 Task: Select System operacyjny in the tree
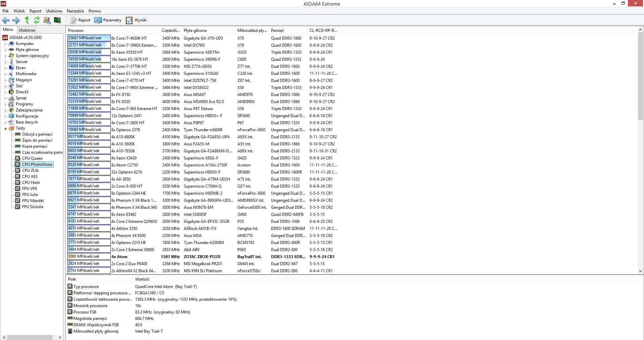[32, 56]
